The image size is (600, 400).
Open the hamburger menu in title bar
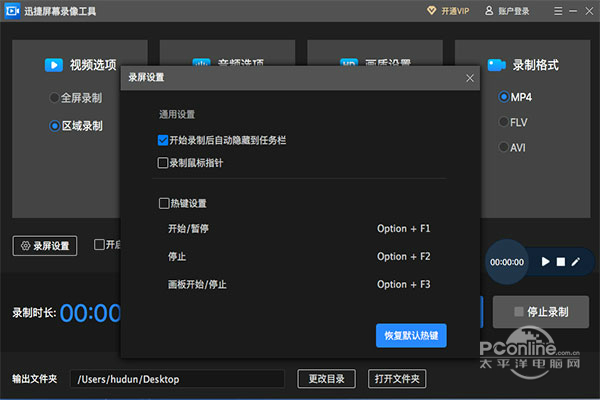click(x=558, y=11)
